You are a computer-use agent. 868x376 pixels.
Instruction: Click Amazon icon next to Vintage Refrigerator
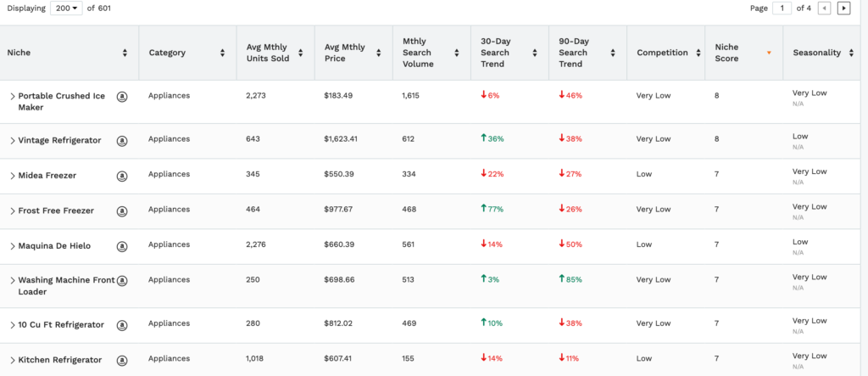point(122,140)
